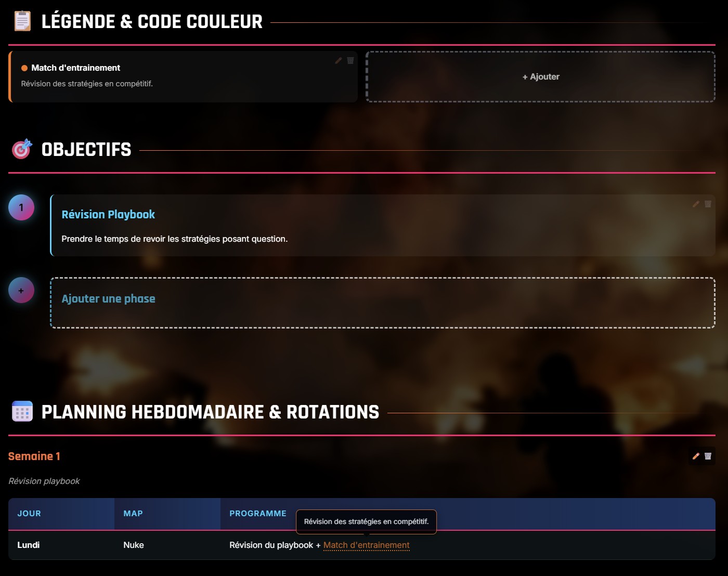
Task: Expand the Semaine 1 week heading
Action: click(34, 456)
